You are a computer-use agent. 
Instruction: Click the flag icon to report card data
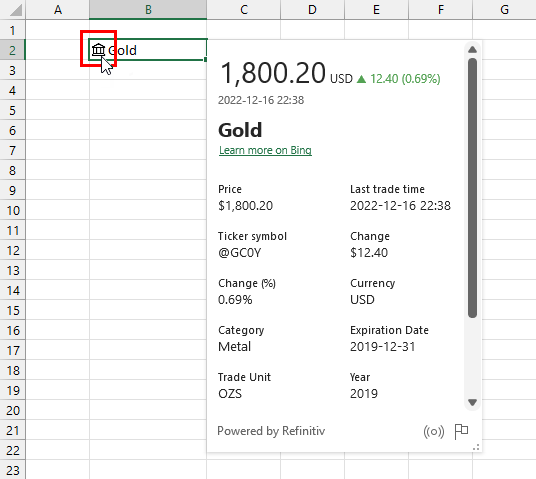click(x=461, y=431)
